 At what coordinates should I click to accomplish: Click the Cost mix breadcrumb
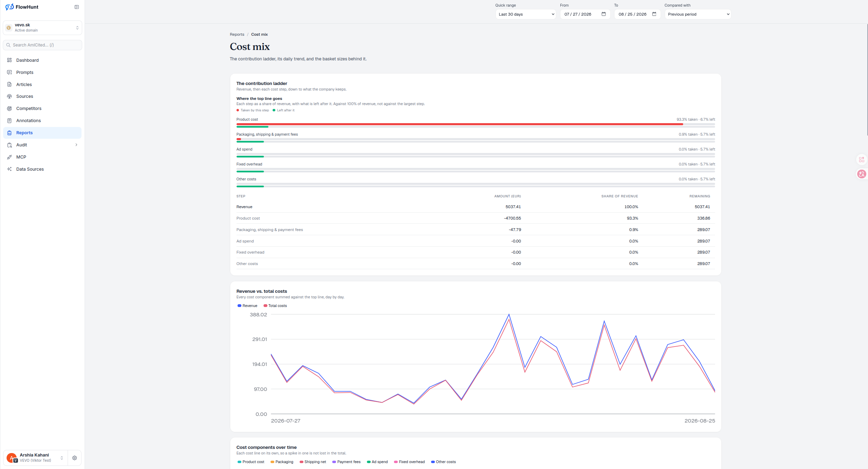(x=259, y=35)
